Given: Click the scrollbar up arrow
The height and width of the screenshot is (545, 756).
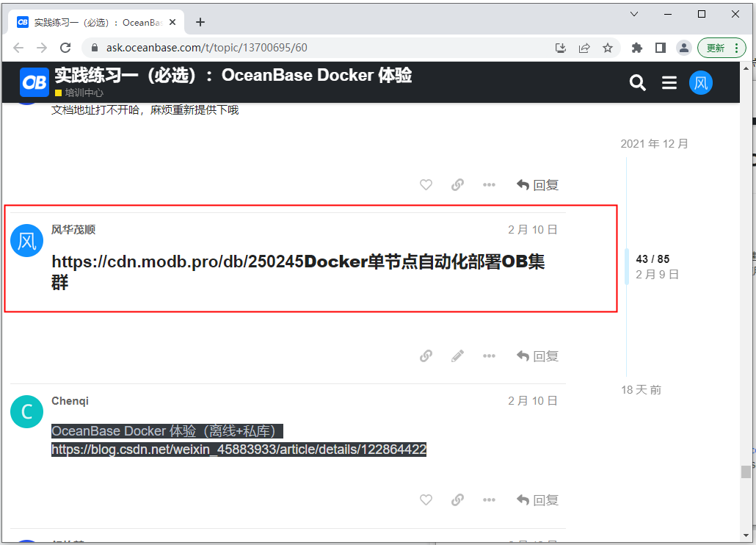Looking at the screenshot, I should pyautogui.click(x=746, y=68).
